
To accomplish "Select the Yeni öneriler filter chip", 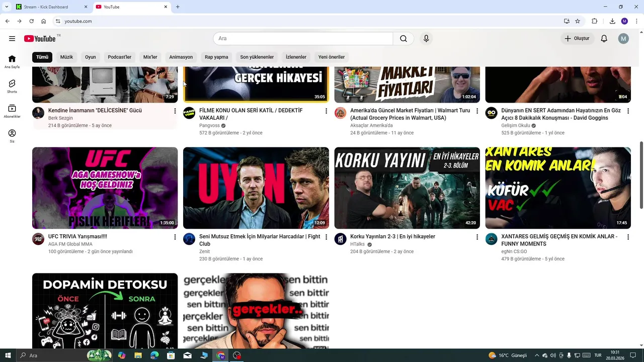I will (x=332, y=57).
